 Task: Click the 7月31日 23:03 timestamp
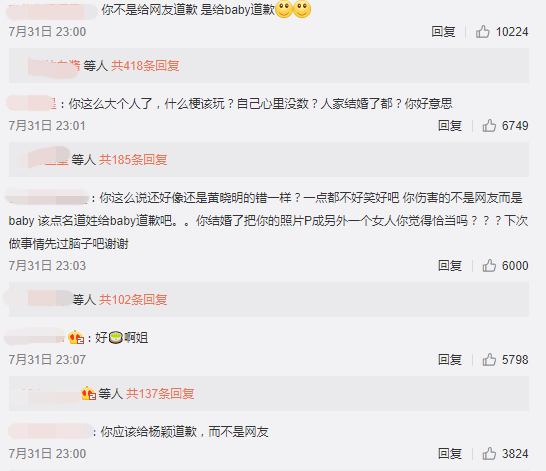47,266
